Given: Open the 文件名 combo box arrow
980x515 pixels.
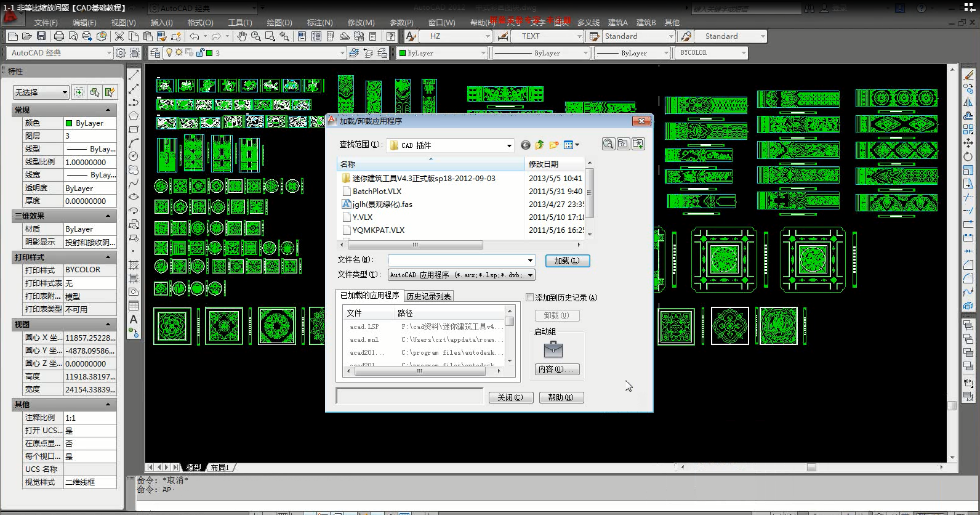Looking at the screenshot, I should 530,260.
